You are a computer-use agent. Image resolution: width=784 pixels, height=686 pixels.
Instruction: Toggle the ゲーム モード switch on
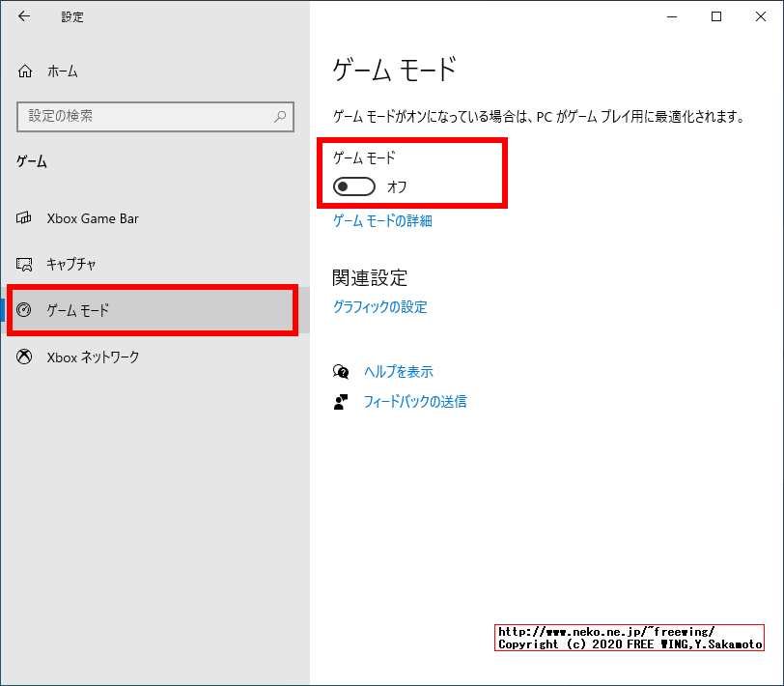click(x=354, y=186)
